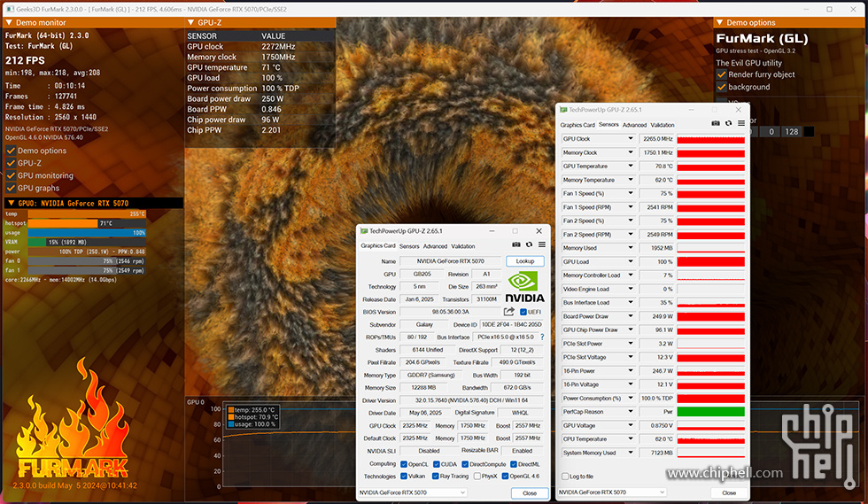Click the 212 FPS readout
This screenshot has width=868, height=504.
25,60
